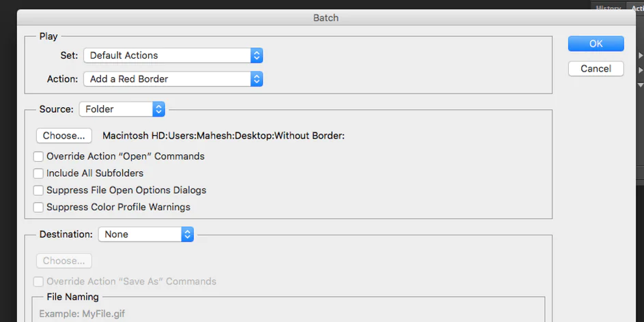The height and width of the screenshot is (322, 644).
Task: Open the Set dropdown showing Default Actions
Action: click(x=173, y=55)
